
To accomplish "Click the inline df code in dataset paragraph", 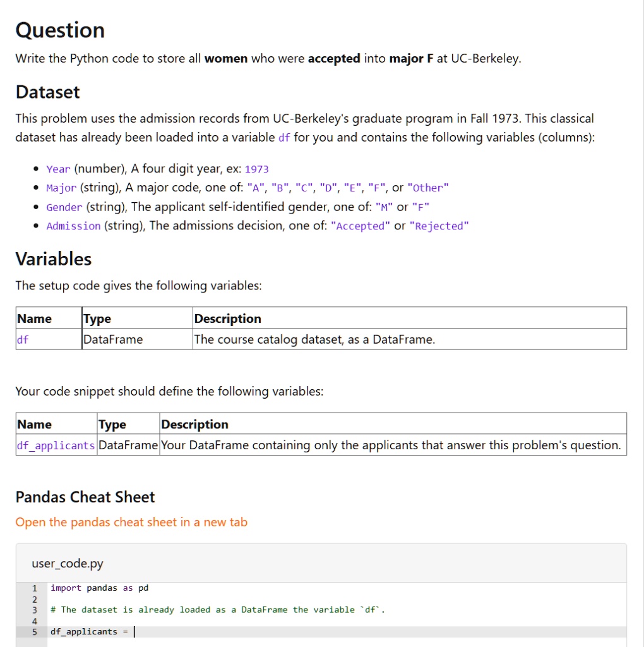I will [x=285, y=137].
